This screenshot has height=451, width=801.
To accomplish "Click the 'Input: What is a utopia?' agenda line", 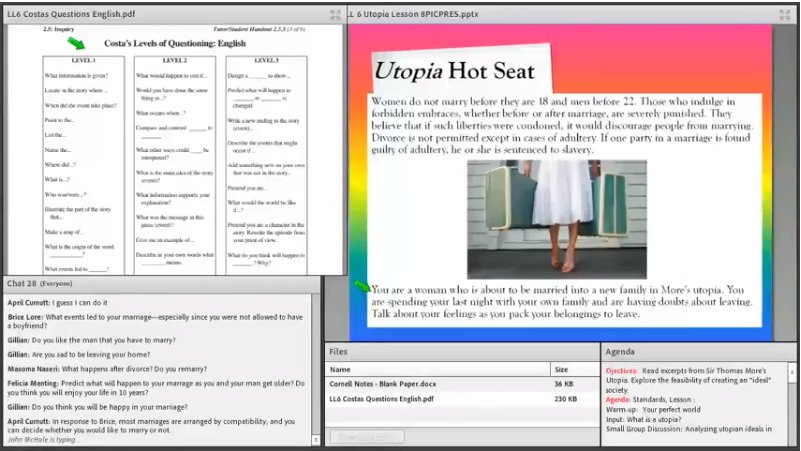I will [643, 419].
